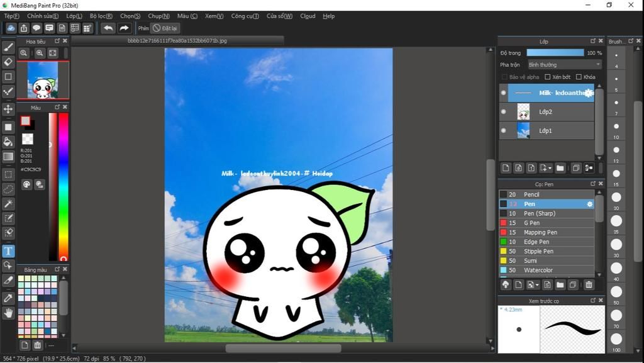This screenshot has width=644, height=363.
Task: Click the fit-to-window icon in Navigator
Action: 53,53
